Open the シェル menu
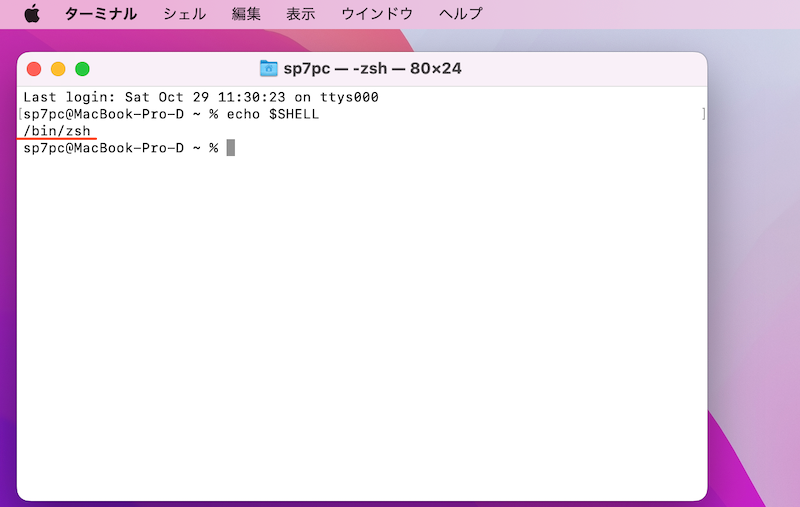 coord(184,14)
